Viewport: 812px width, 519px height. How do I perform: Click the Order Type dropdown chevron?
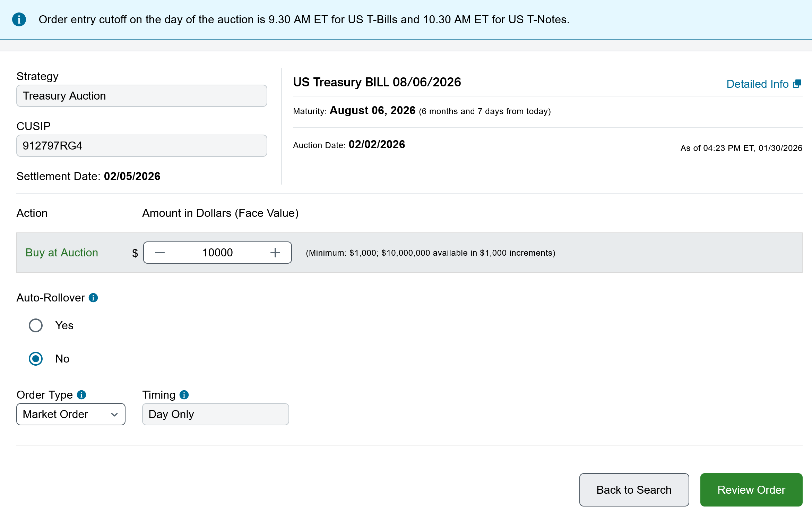point(114,414)
